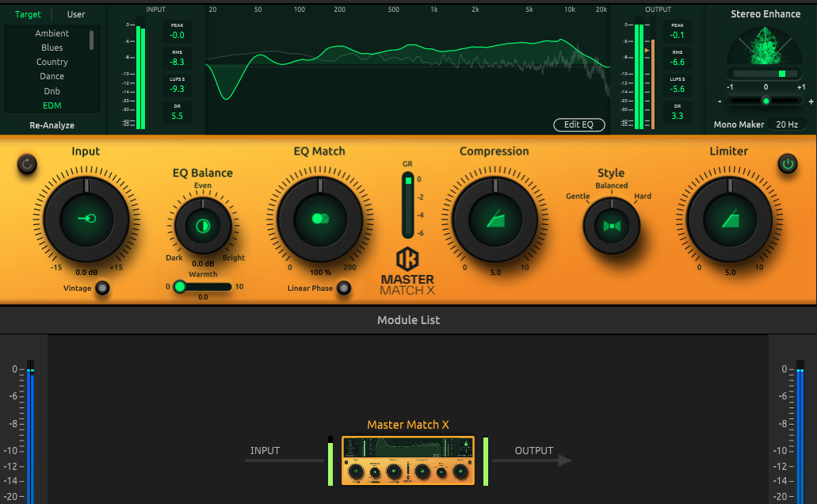Select the Blues target preset
Viewport: 817px width, 504px height.
coord(52,48)
